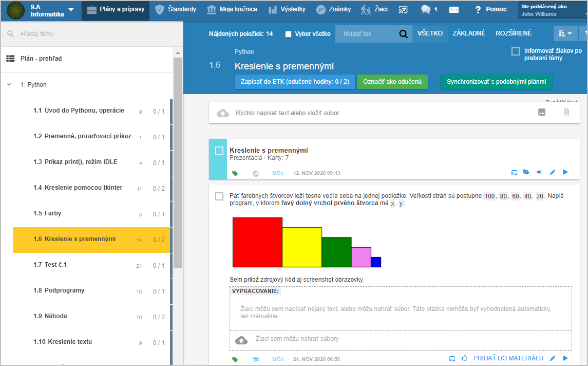The height and width of the screenshot is (366, 588).
Task: Collapse the 1. Python tree section
Action: click(9, 85)
